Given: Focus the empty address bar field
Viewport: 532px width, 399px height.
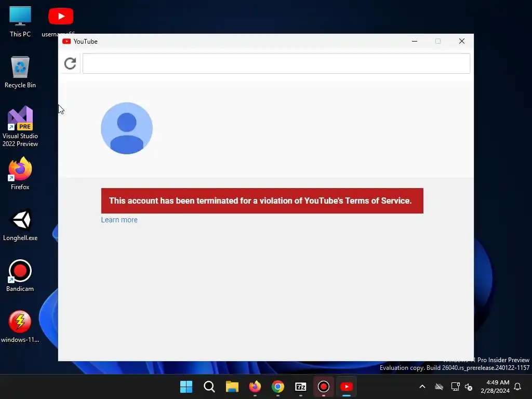Looking at the screenshot, I should coord(276,63).
